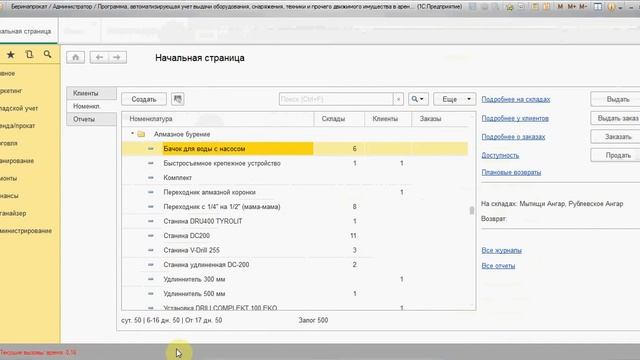
Task: Open Органайзер section in sidebar
Action: [13, 213]
